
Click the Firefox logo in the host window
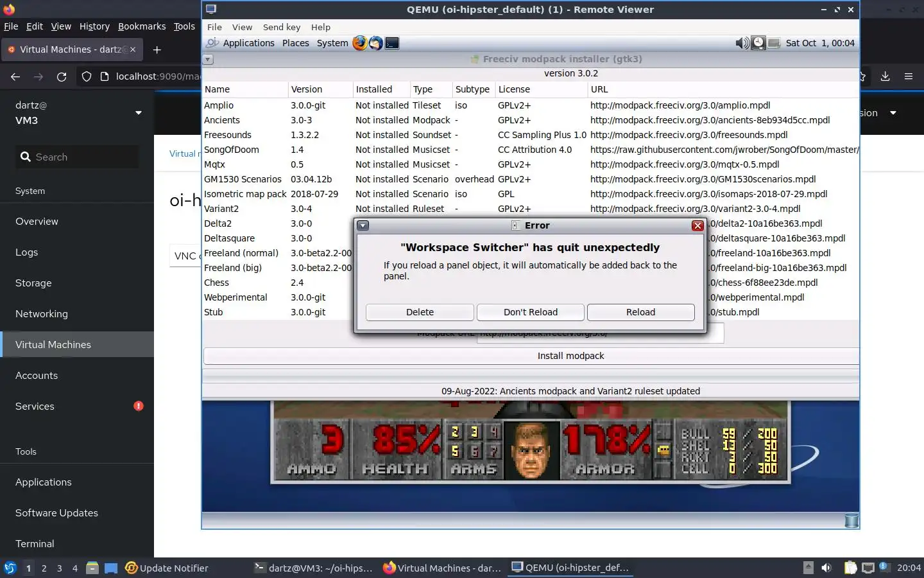[9, 9]
